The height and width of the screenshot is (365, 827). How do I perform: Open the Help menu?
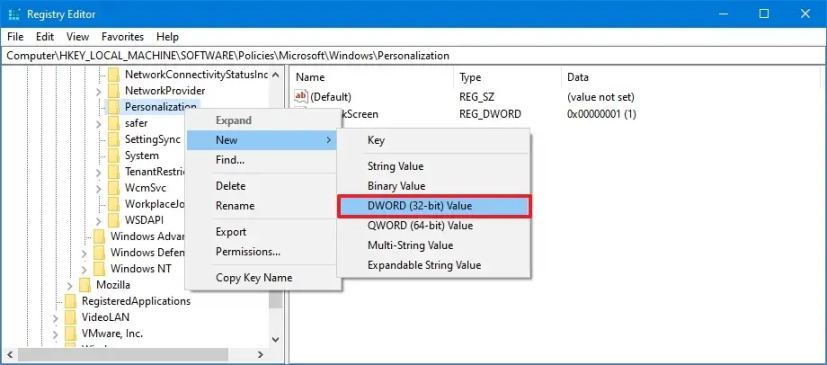(x=167, y=37)
